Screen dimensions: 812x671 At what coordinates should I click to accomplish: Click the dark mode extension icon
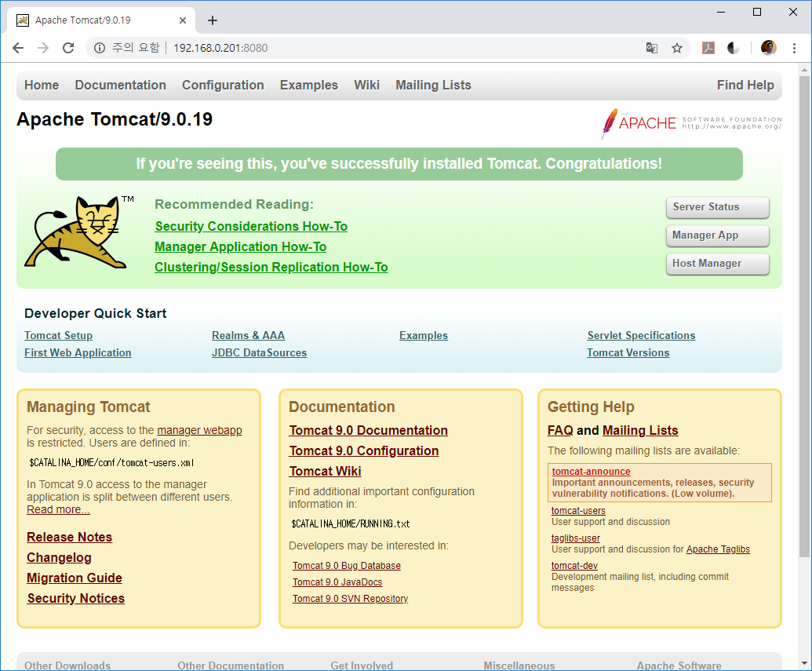[733, 48]
